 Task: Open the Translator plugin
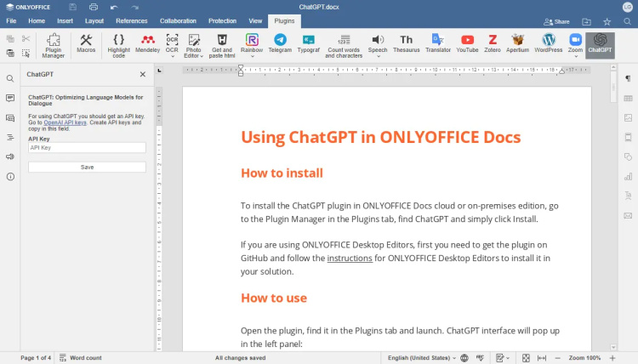click(437, 43)
